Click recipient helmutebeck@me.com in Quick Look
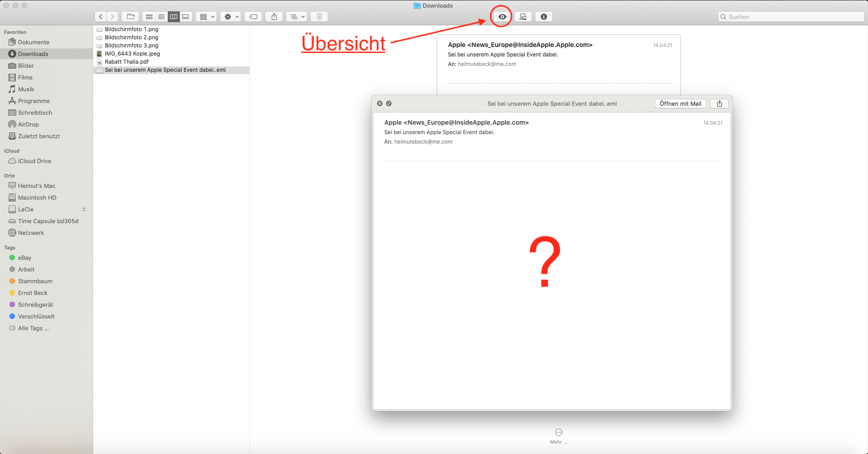The width and height of the screenshot is (868, 454). click(x=423, y=142)
